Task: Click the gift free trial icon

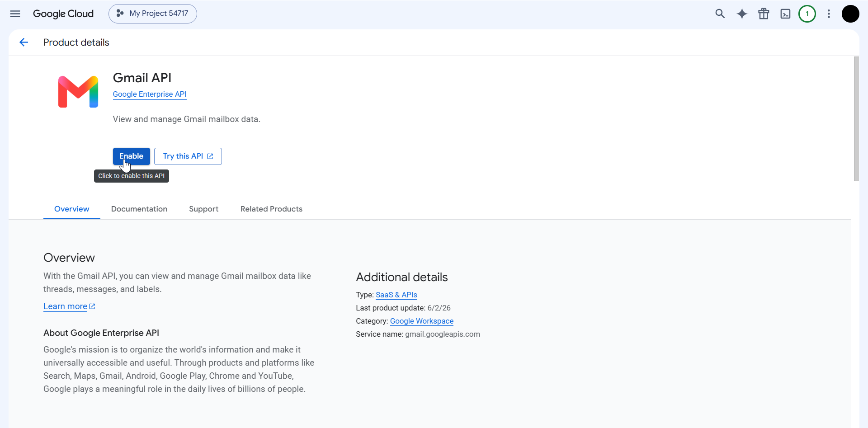Action: [x=764, y=14]
